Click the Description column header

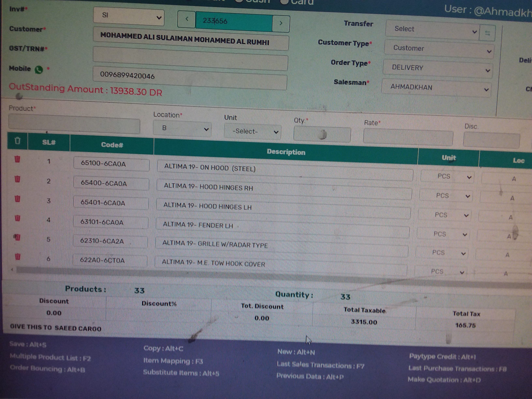(286, 152)
